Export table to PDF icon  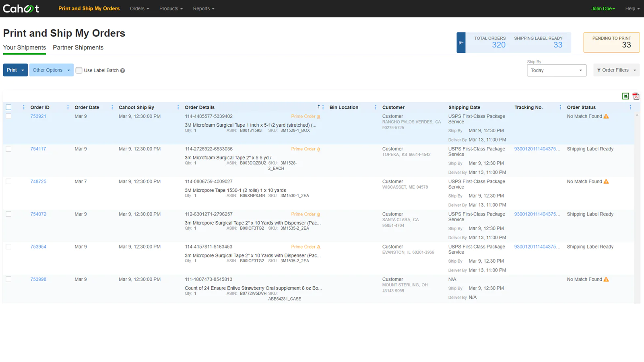coord(636,96)
